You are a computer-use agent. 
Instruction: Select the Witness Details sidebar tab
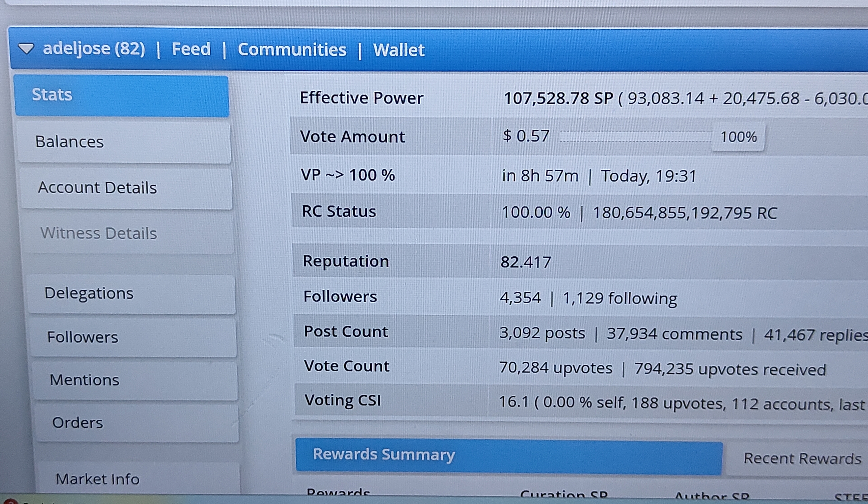[x=127, y=233]
